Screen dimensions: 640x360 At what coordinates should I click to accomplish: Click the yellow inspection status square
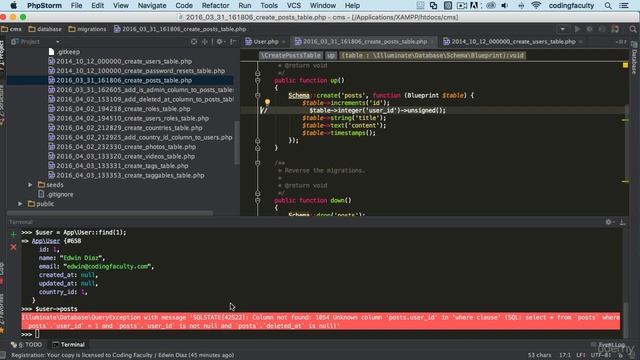[625, 65]
